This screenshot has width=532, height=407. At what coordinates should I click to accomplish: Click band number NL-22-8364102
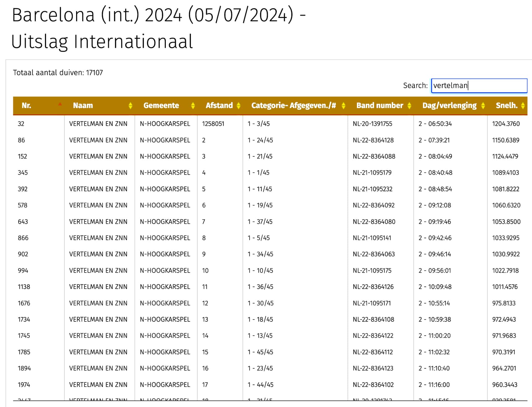(373, 385)
